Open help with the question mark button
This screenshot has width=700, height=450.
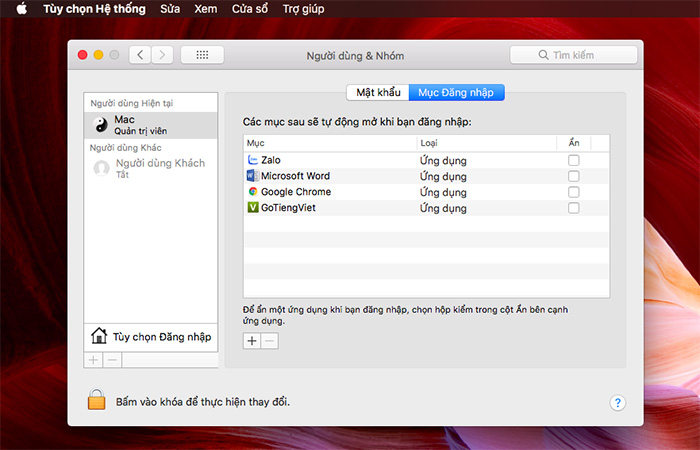click(617, 403)
